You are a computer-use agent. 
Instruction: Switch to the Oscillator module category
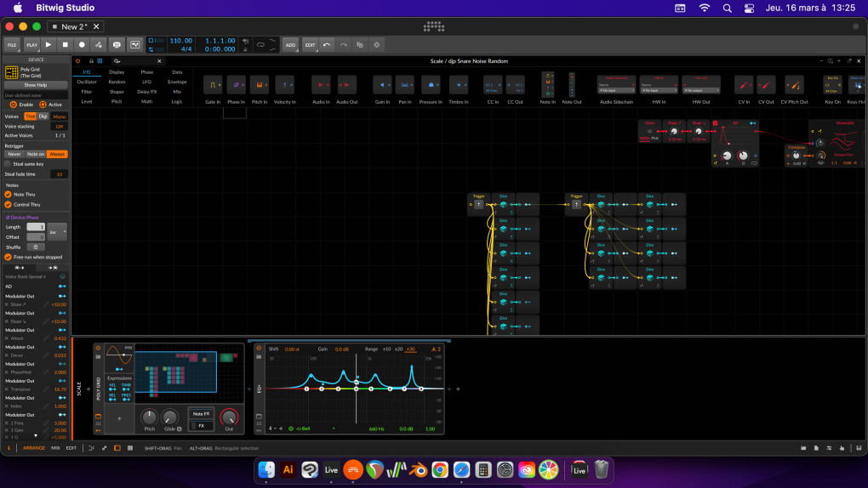pos(87,82)
